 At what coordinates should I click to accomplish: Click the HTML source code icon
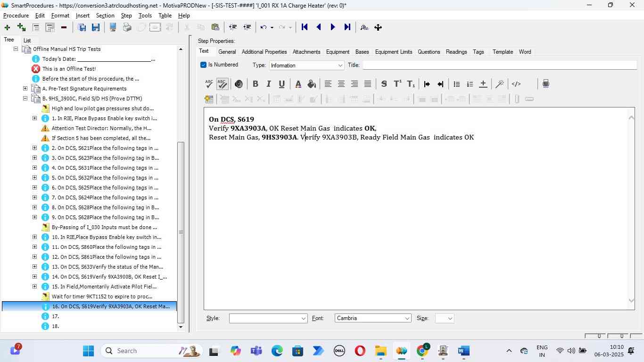click(516, 84)
